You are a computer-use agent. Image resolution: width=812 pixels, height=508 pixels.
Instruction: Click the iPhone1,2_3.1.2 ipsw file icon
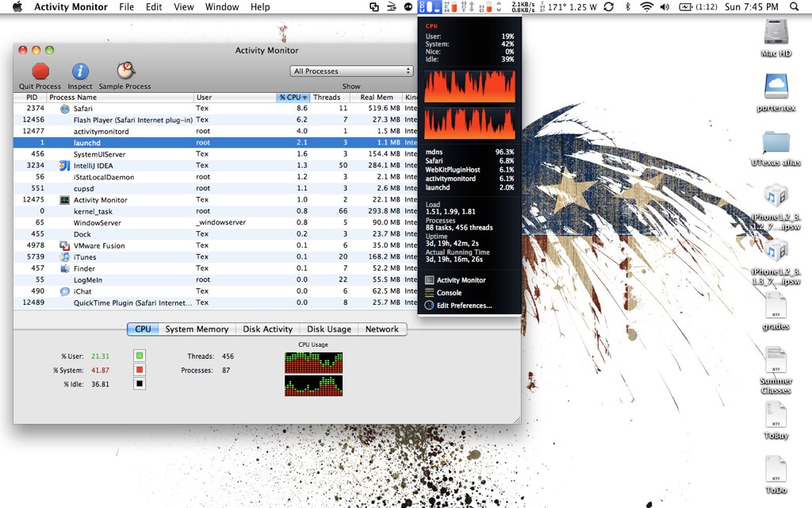tap(776, 196)
